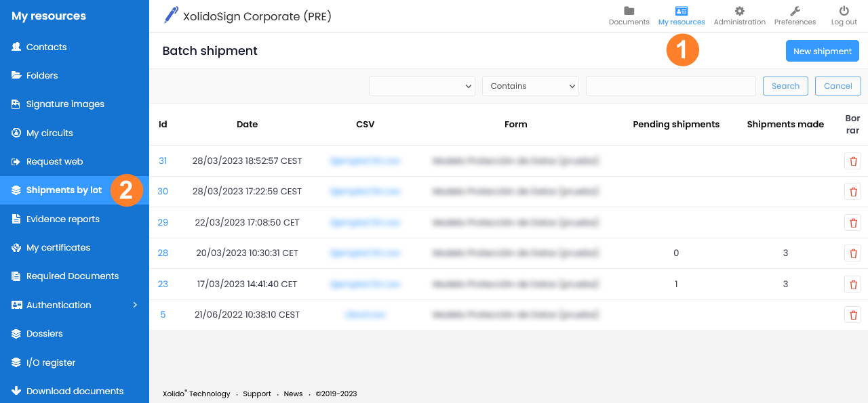Click the Batch shipment page heading
Viewport: 868px width, 403px height.
coord(210,51)
